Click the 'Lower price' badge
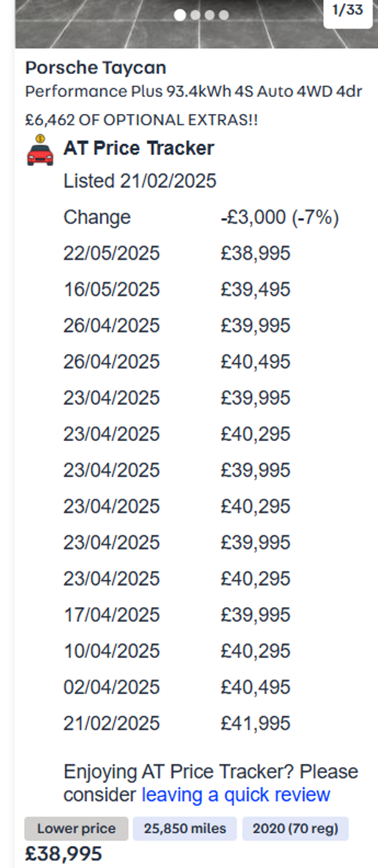 76,829
